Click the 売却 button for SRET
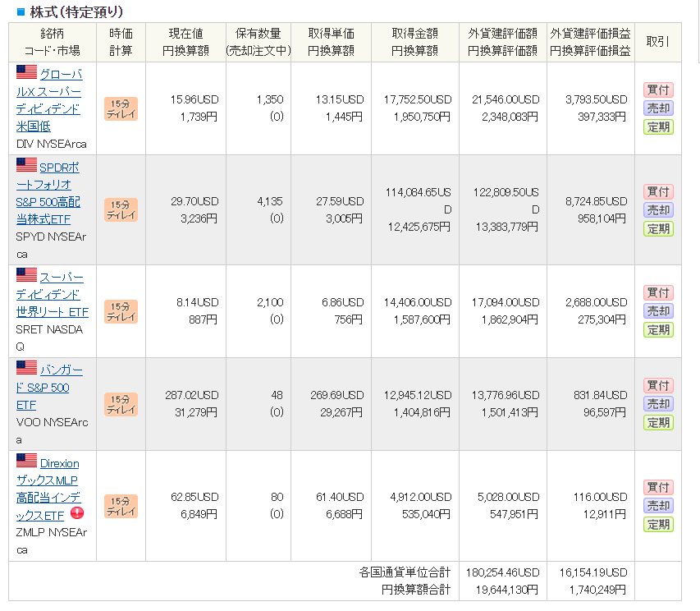Screen dimensions: 700x611 click(658, 311)
